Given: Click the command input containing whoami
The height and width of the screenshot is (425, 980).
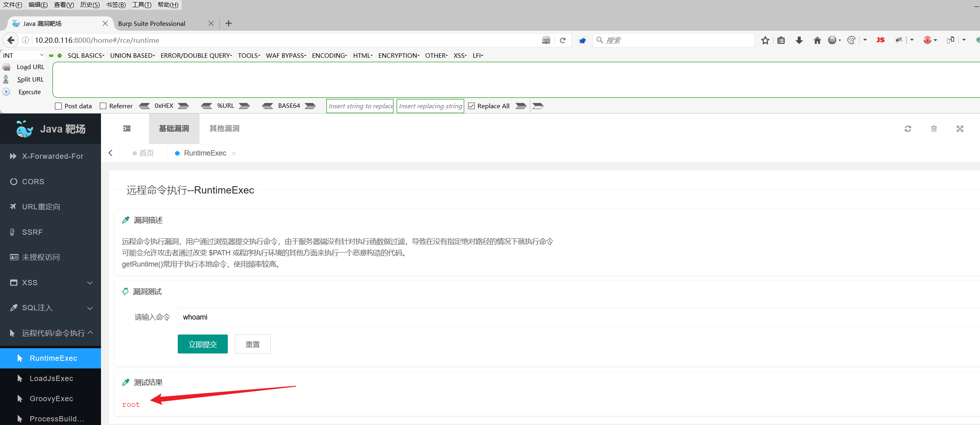Looking at the screenshot, I should [578, 317].
